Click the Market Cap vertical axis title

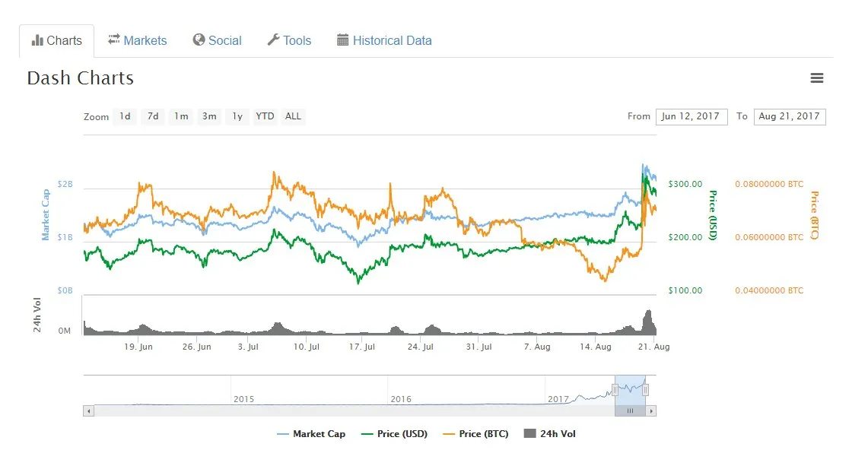[46, 214]
